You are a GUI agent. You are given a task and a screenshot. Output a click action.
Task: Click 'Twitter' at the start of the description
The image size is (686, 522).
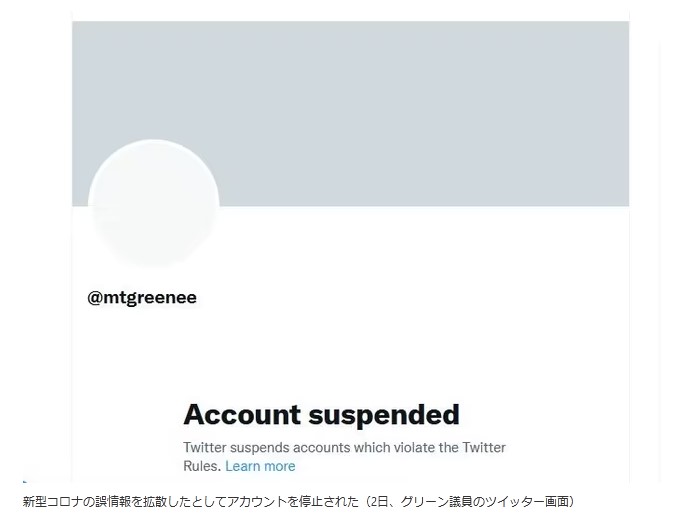click(205, 448)
